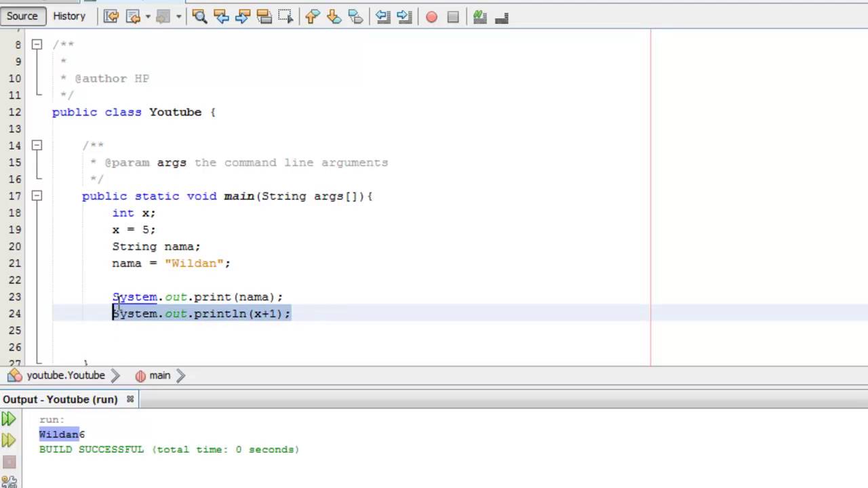Click line number 13 in the gutter

pos(15,129)
